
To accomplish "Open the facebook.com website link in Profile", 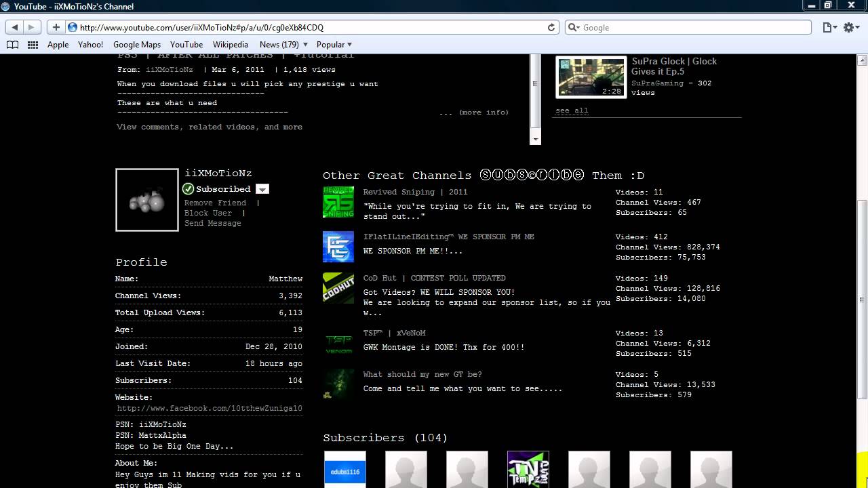I will pos(210,409).
